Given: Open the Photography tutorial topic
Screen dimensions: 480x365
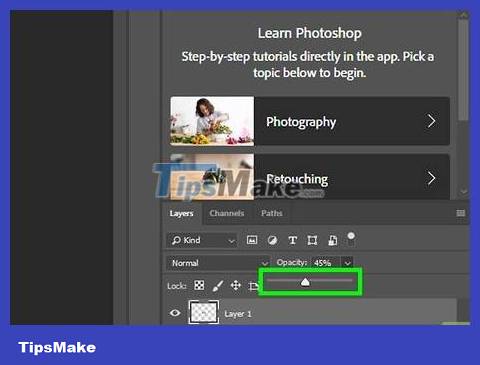Looking at the screenshot, I should coord(310,121).
